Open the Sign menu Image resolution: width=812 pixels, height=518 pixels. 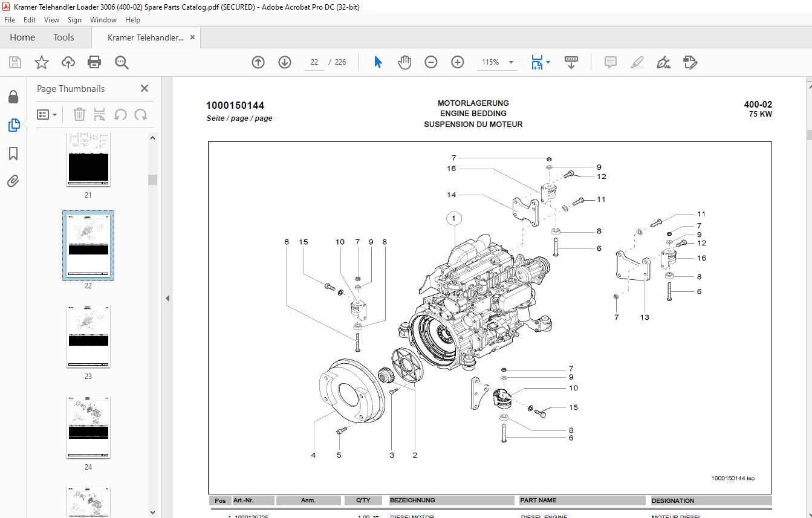(74, 20)
